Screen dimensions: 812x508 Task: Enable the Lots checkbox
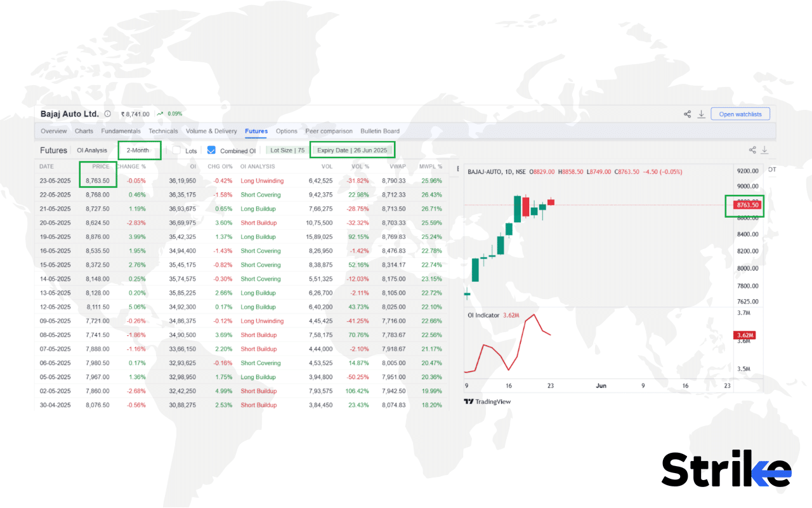click(x=176, y=150)
